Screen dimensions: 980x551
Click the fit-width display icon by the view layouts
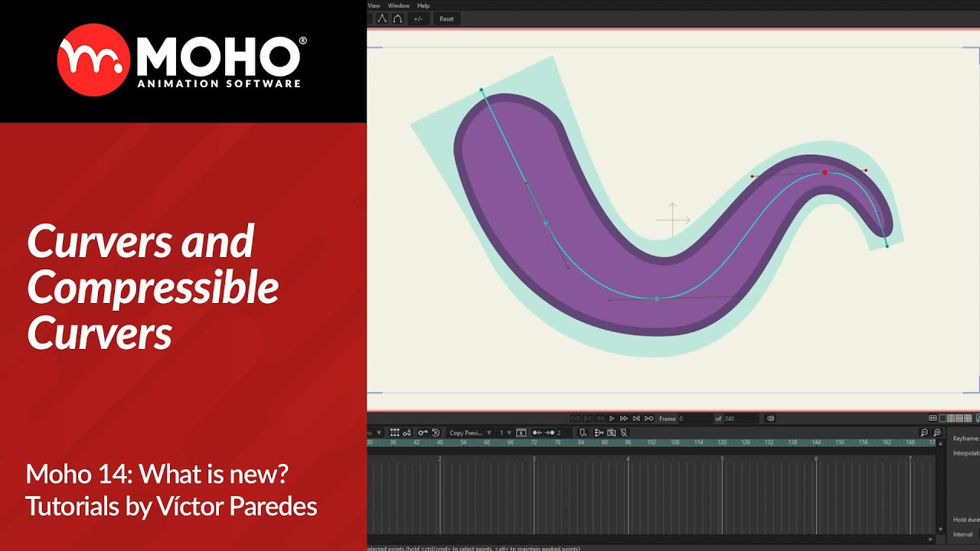pos(933,419)
